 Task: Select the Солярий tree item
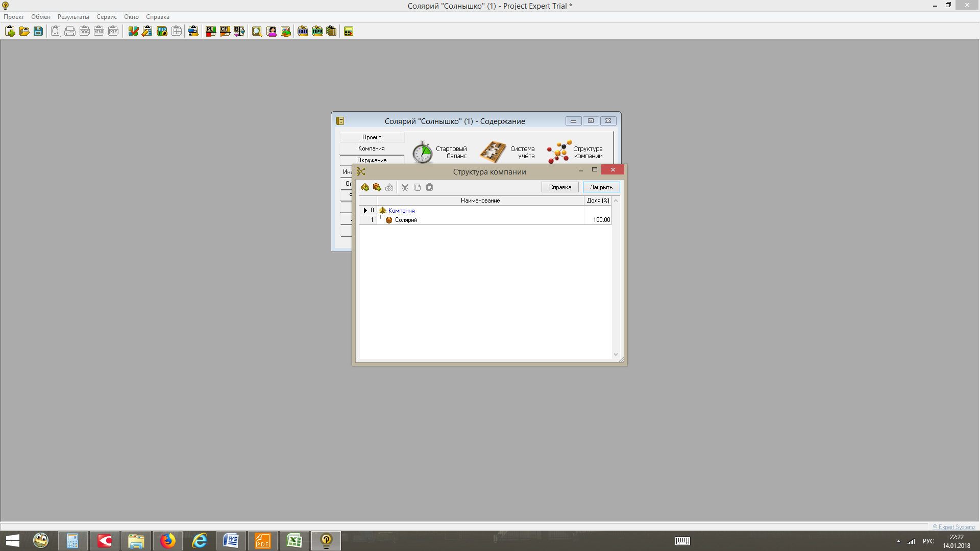tap(406, 220)
